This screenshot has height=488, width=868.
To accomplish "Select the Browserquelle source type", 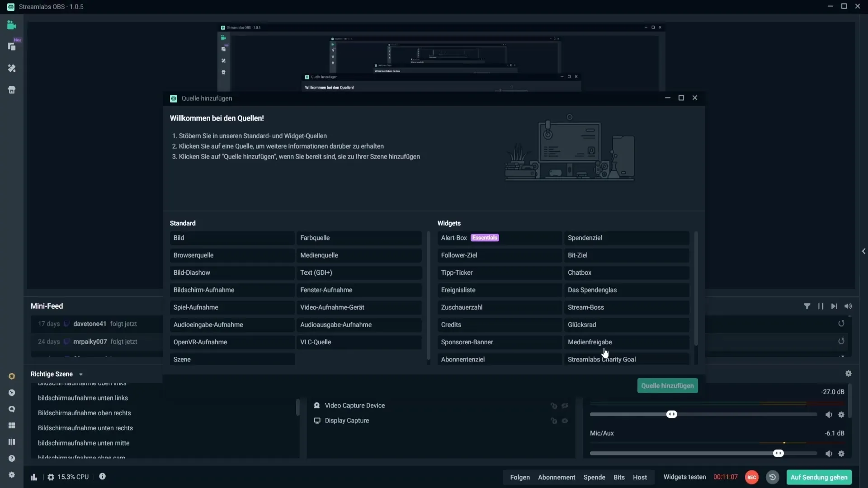I will (232, 255).
